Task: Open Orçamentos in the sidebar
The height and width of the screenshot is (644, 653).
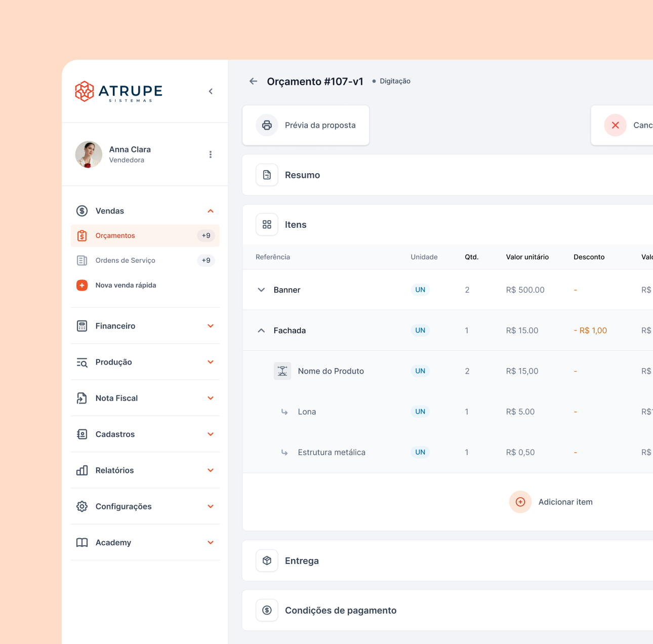Action: pyautogui.click(x=115, y=236)
